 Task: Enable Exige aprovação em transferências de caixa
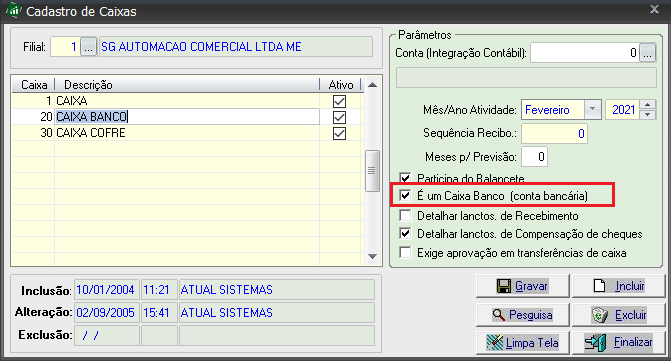pyautogui.click(x=405, y=252)
